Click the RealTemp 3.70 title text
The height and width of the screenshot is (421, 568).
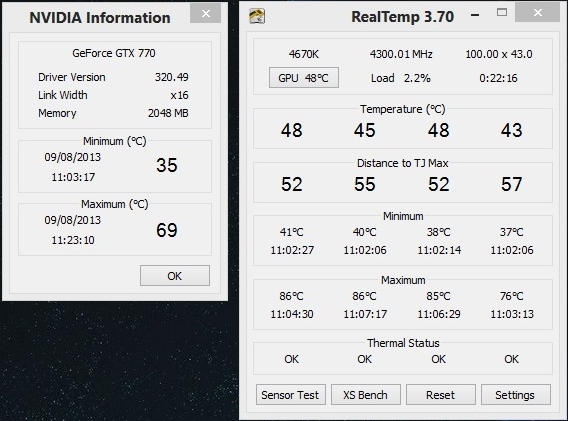tap(402, 17)
